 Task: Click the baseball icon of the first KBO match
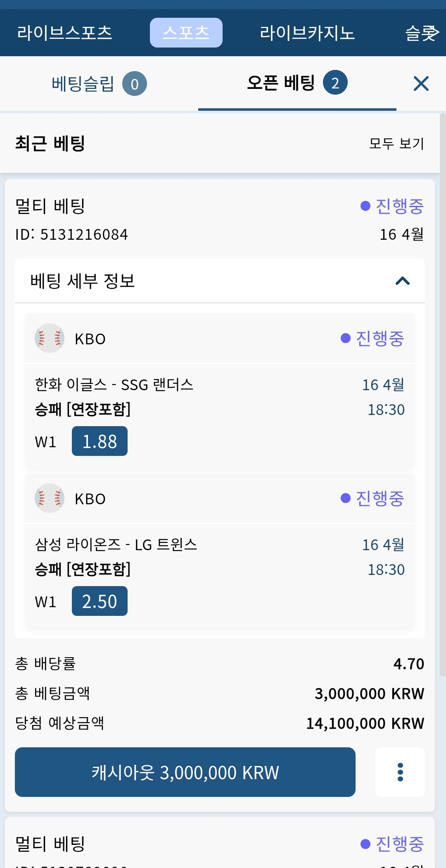pos(50,338)
